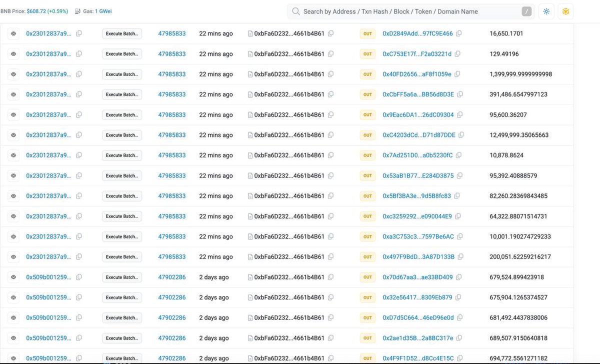Click the magnifier icon in the search bar
This screenshot has height=364, width=600.
[296, 11]
